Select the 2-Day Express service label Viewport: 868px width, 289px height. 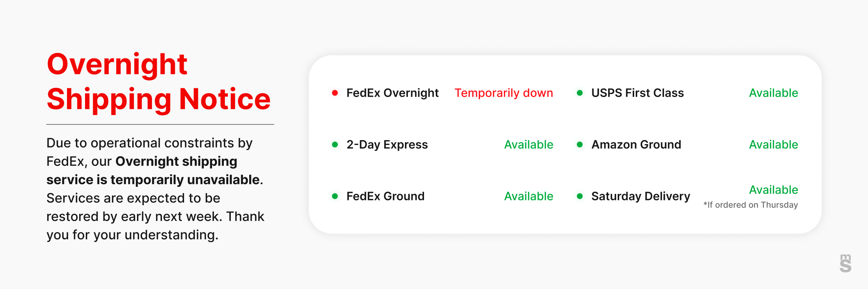[x=387, y=144]
